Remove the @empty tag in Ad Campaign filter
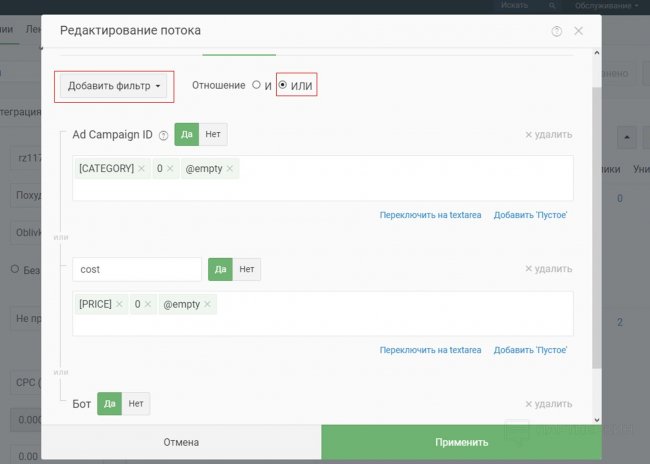The image size is (650, 464). pyautogui.click(x=230, y=169)
